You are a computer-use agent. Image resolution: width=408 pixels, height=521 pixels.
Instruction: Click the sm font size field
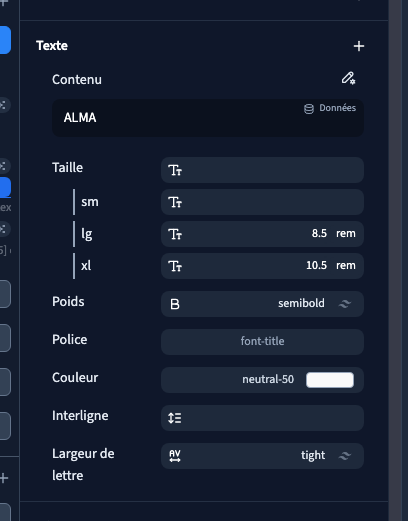tap(262, 202)
